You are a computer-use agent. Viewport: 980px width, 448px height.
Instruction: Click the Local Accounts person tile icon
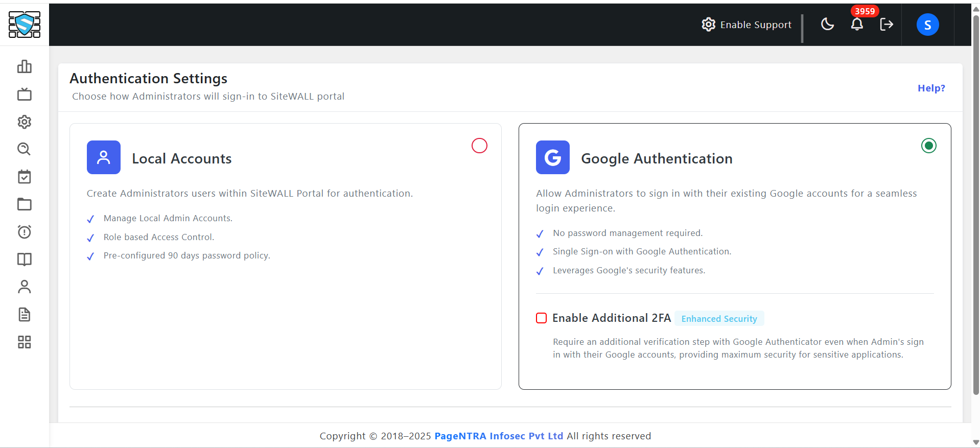(104, 157)
